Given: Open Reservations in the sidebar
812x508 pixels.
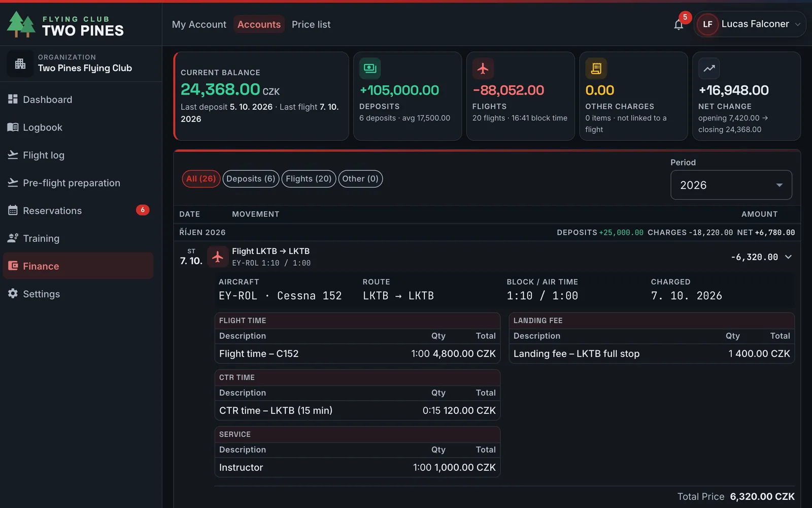Looking at the screenshot, I should (x=78, y=210).
